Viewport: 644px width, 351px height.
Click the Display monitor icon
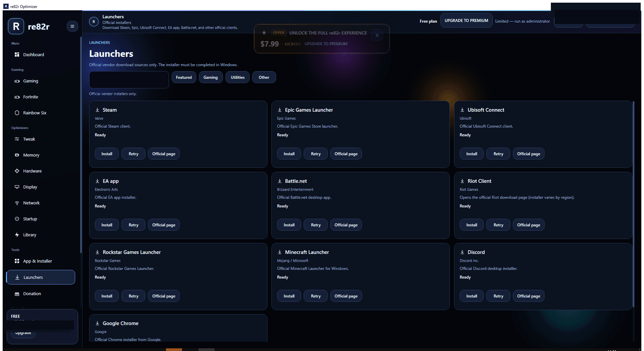click(x=17, y=187)
